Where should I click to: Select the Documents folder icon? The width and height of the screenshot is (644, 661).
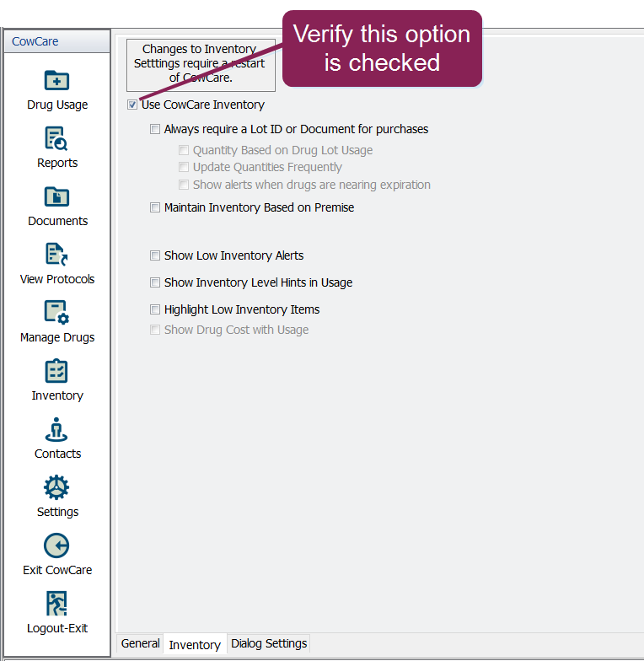click(56, 197)
